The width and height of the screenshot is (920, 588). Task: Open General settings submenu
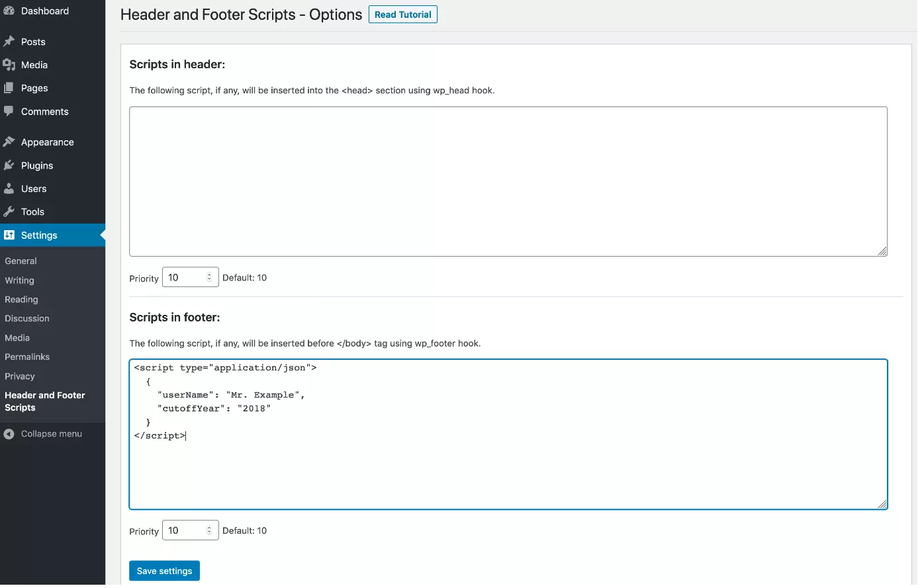coord(21,261)
